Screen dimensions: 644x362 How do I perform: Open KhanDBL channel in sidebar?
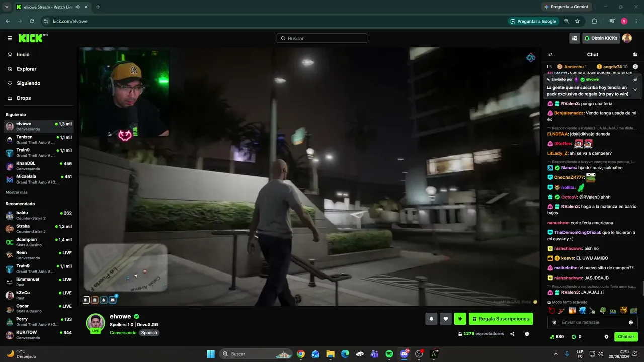(x=39, y=166)
